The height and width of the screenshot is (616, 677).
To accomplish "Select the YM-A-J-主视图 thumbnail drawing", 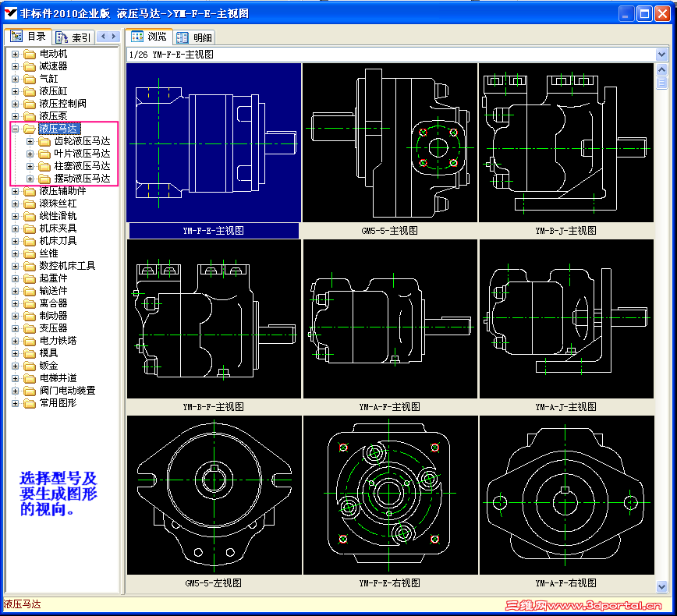I will click(x=566, y=319).
